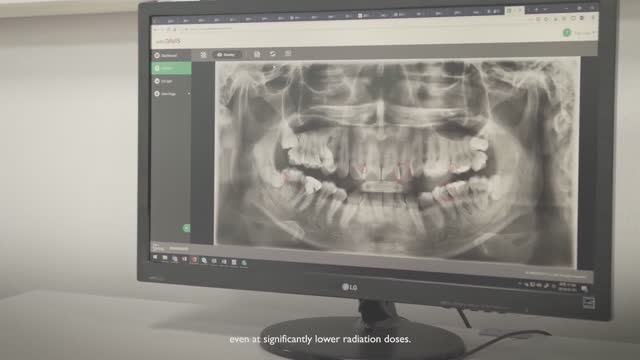Open the notification icon at taskbar end
640x360 pixels.
click(584, 289)
